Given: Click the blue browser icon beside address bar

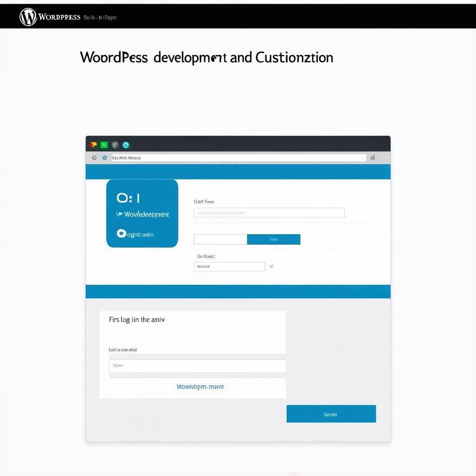Looking at the screenshot, I should 105,158.
